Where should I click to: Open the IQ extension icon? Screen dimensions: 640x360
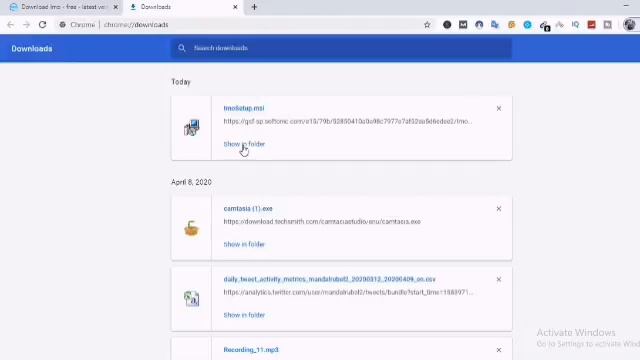click(576, 25)
